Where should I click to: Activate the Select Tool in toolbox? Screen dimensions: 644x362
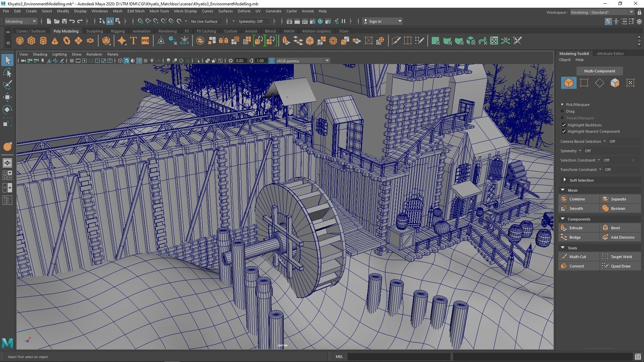tap(7, 60)
